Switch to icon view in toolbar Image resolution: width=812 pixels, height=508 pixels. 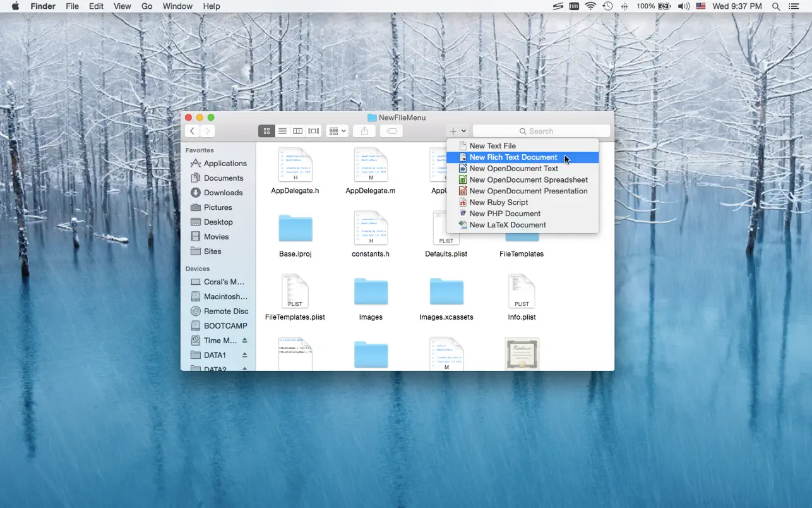pyautogui.click(x=266, y=131)
